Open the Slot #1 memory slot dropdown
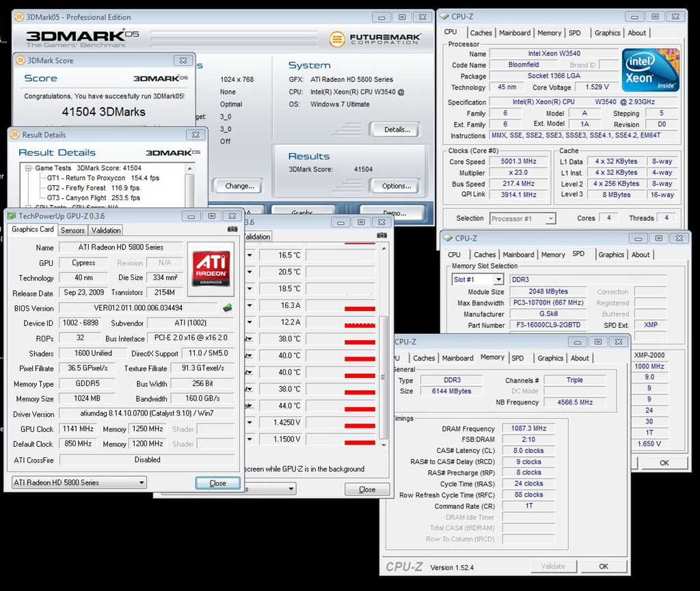 [x=498, y=279]
